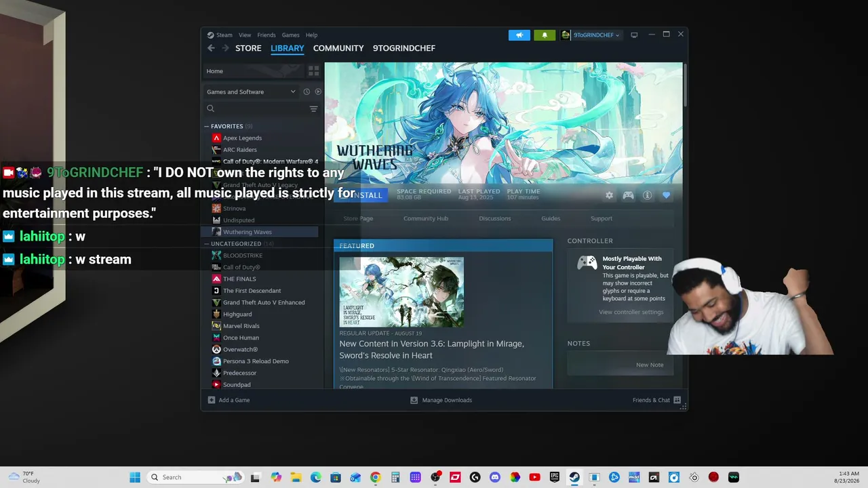The width and height of the screenshot is (868, 488).
Task: Open the Community Hub link
Action: (426, 218)
